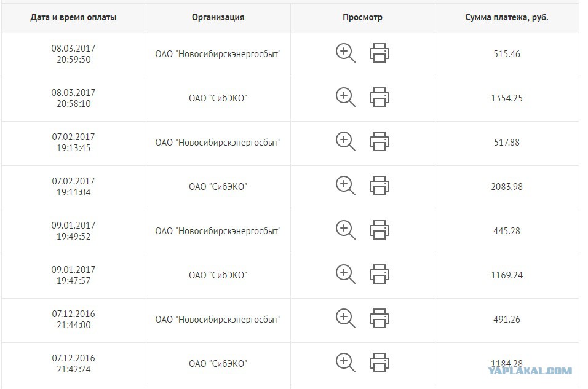Print the 1184.28 payment receipt

pos(379,363)
